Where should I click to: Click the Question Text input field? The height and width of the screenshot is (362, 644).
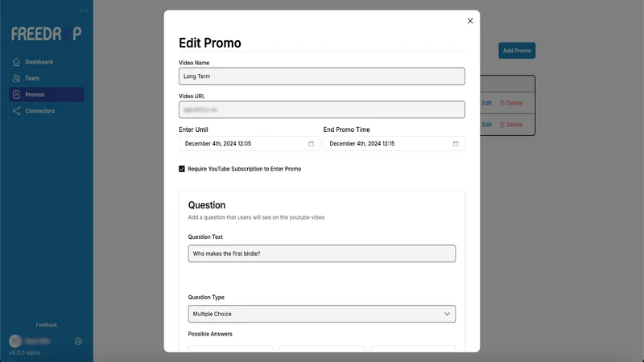click(321, 253)
